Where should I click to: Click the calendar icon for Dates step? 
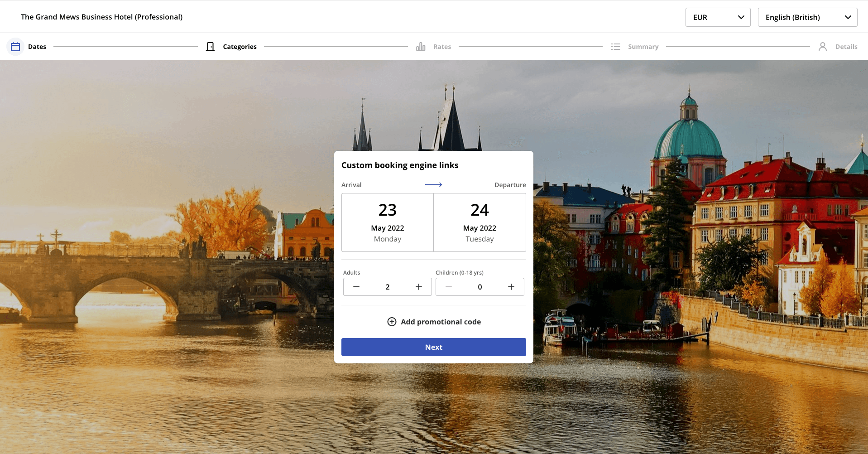click(x=15, y=47)
